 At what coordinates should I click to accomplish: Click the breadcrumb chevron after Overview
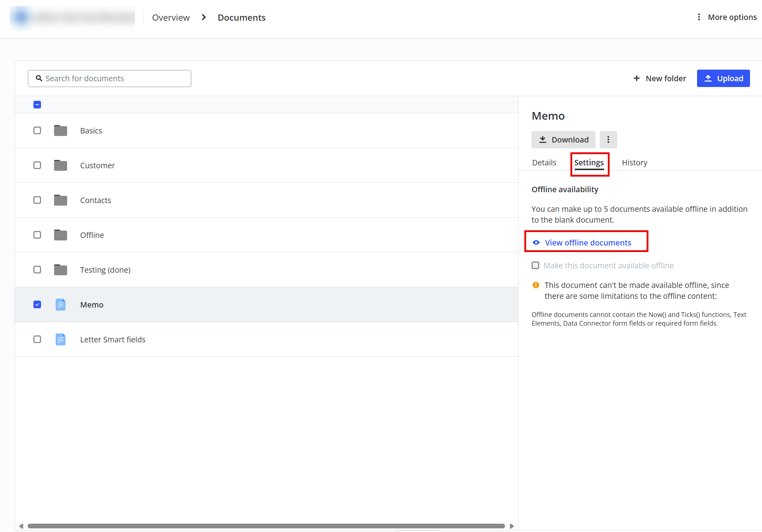204,17
